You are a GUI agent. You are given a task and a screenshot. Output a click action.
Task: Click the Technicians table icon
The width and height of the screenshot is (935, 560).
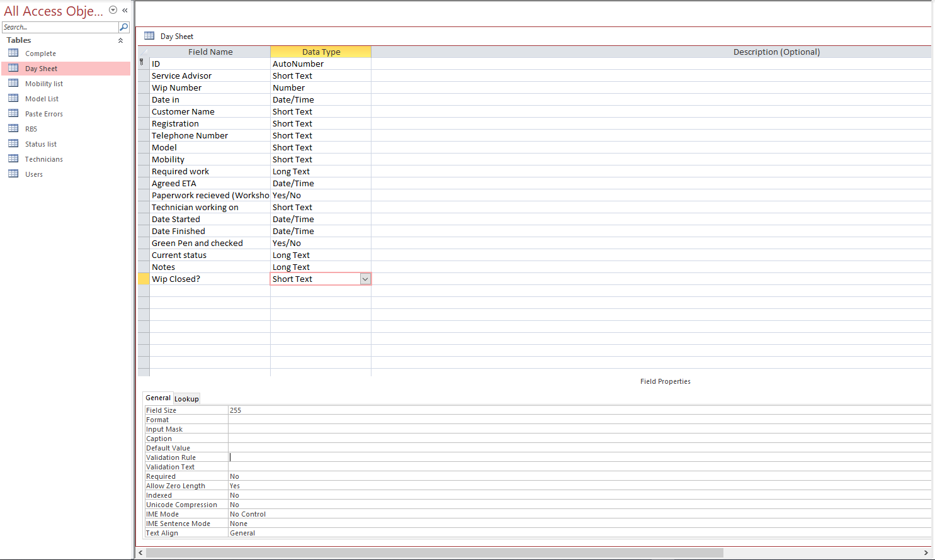[13, 159]
